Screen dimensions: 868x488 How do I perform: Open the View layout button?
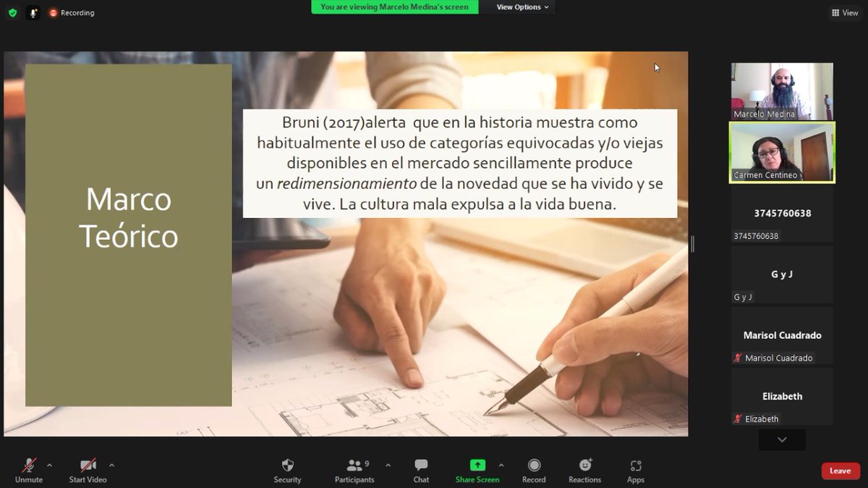pyautogui.click(x=845, y=13)
